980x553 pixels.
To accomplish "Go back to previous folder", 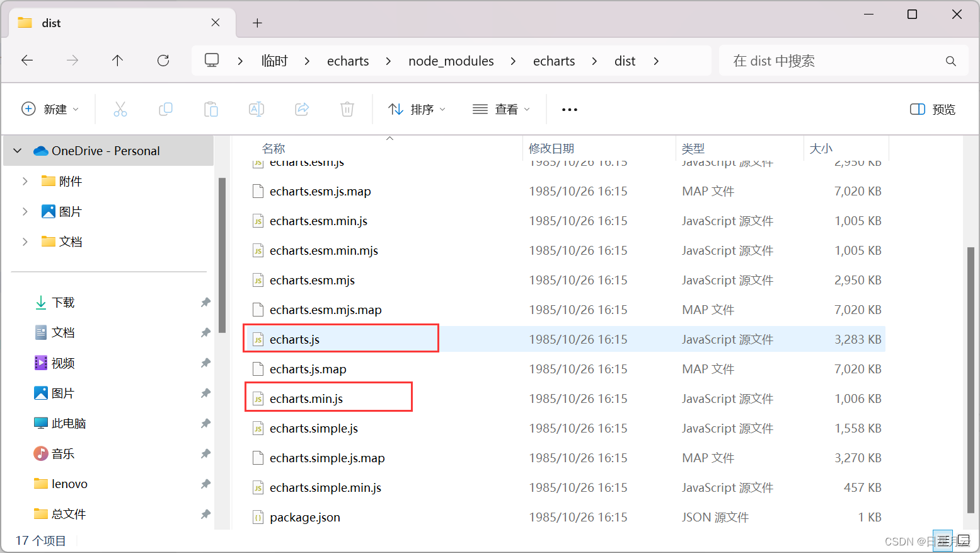I will tap(27, 61).
